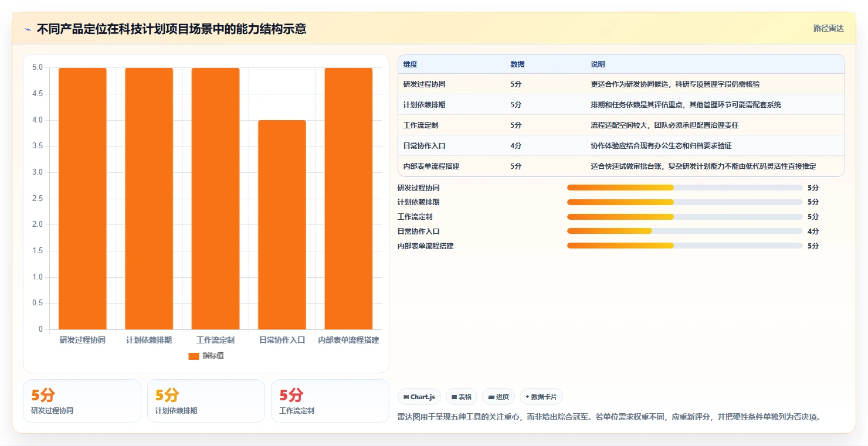Click the chart x-axis label 日常协作入口

pyautogui.click(x=282, y=340)
